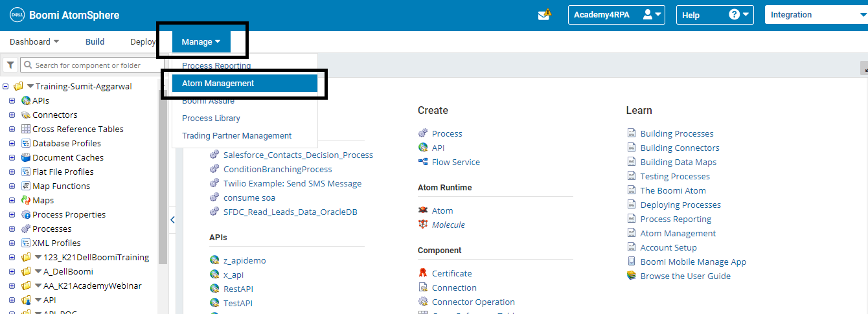This screenshot has height=314, width=868.
Task: Open the Building Processes learn link
Action: point(677,133)
